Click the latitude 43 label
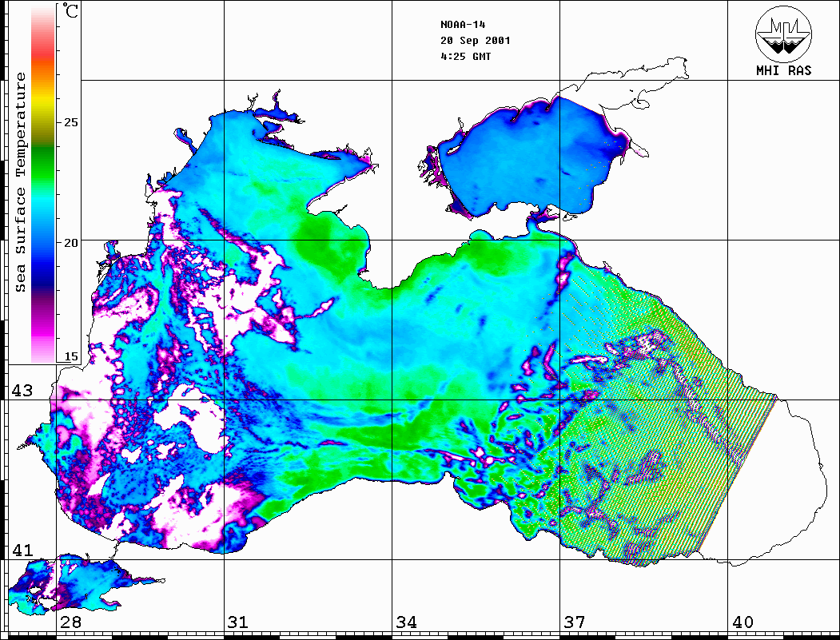 click(x=22, y=392)
